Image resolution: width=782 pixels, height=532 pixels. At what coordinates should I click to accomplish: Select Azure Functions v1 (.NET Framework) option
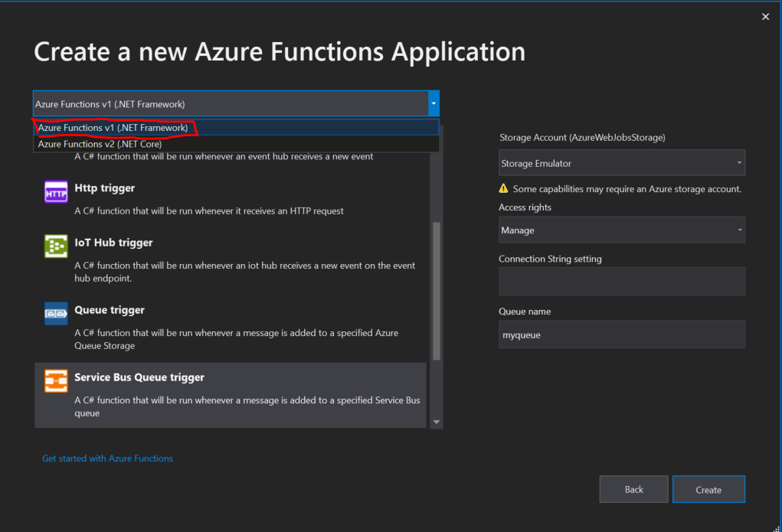(113, 128)
